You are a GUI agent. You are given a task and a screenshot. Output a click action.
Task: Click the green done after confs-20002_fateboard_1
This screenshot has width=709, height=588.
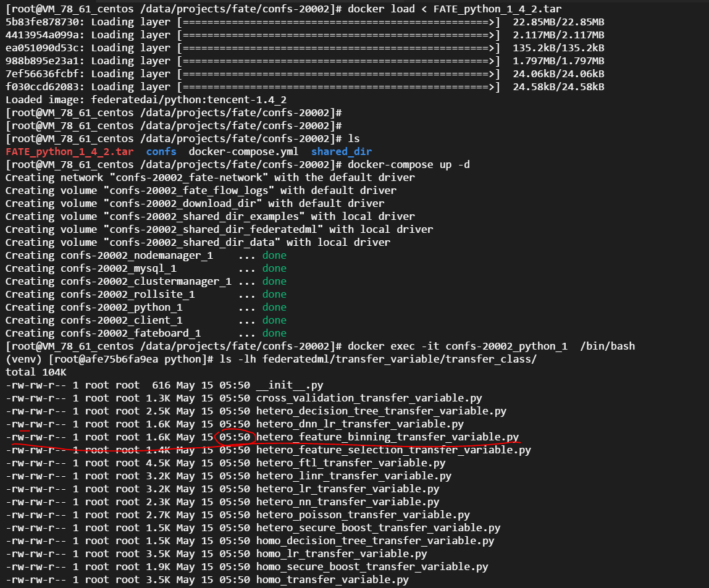[x=274, y=334]
